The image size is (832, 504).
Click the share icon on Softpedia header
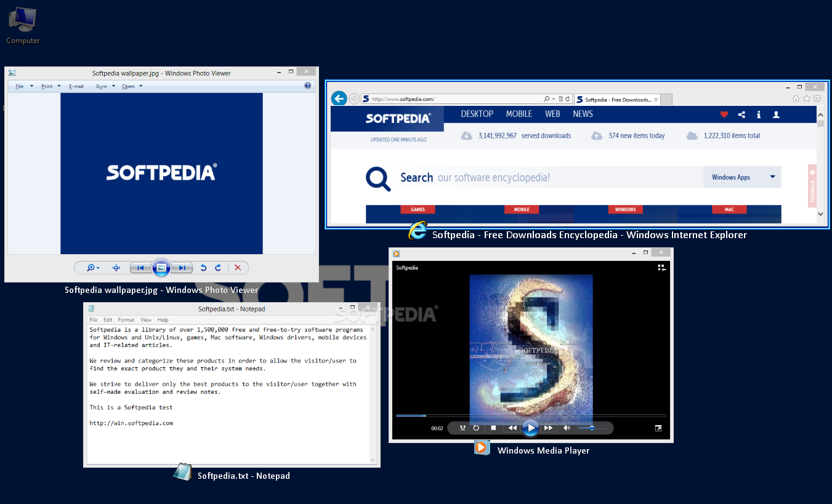point(741,114)
